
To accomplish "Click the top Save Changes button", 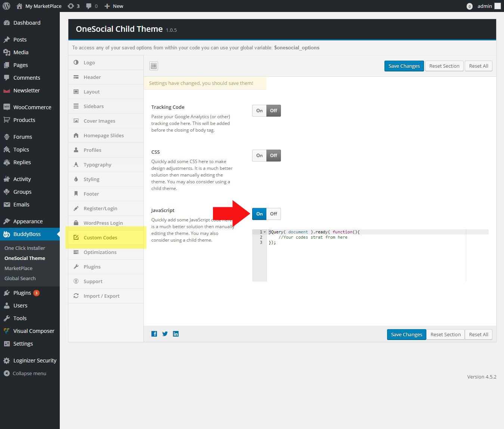I will coord(404,66).
